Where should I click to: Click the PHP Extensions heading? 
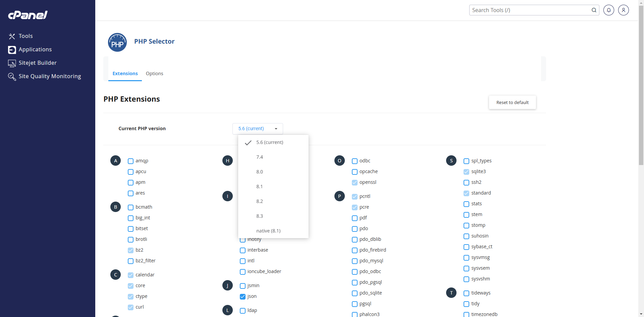(x=131, y=99)
